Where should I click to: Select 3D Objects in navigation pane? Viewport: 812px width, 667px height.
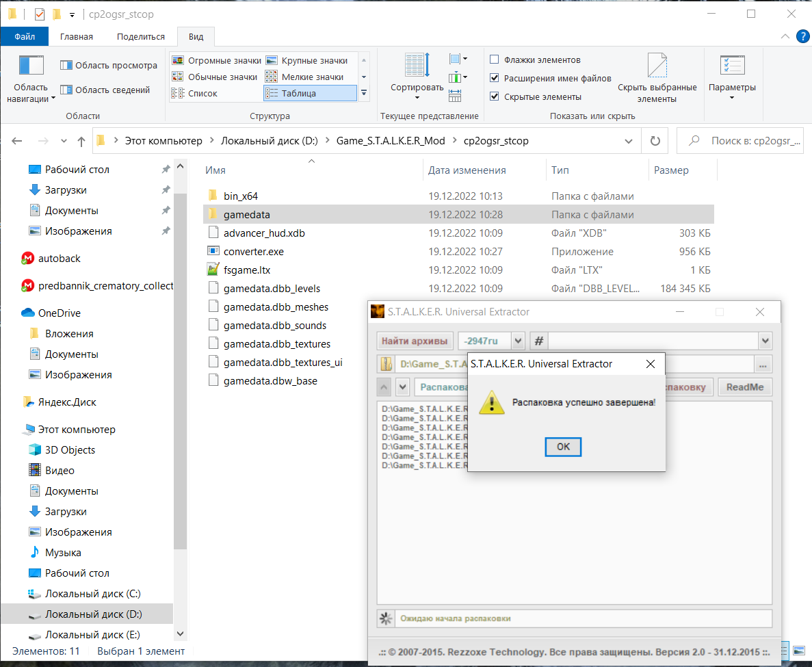pyautogui.click(x=70, y=449)
